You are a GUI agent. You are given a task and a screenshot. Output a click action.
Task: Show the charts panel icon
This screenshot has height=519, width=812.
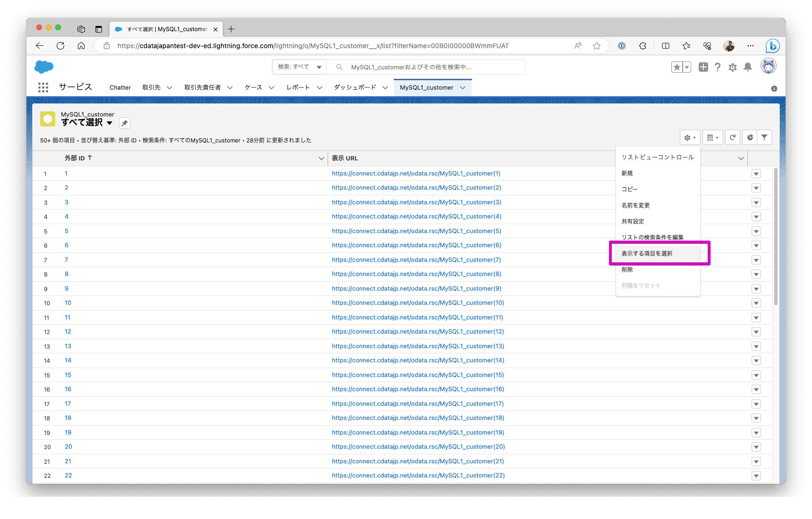750,138
